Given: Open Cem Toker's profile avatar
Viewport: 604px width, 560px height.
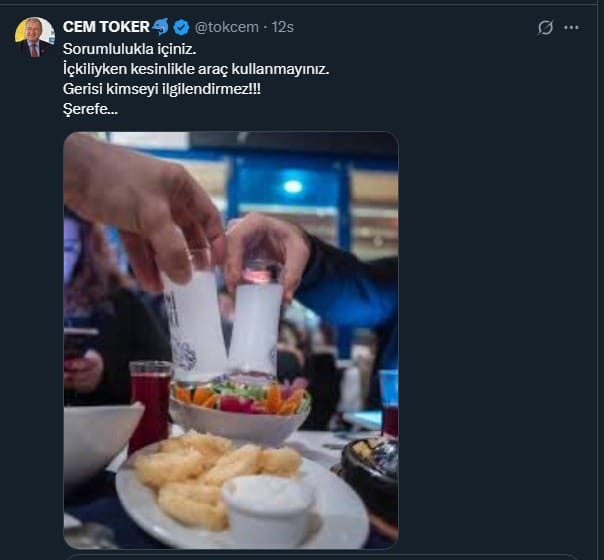Looking at the screenshot, I should 34,36.
